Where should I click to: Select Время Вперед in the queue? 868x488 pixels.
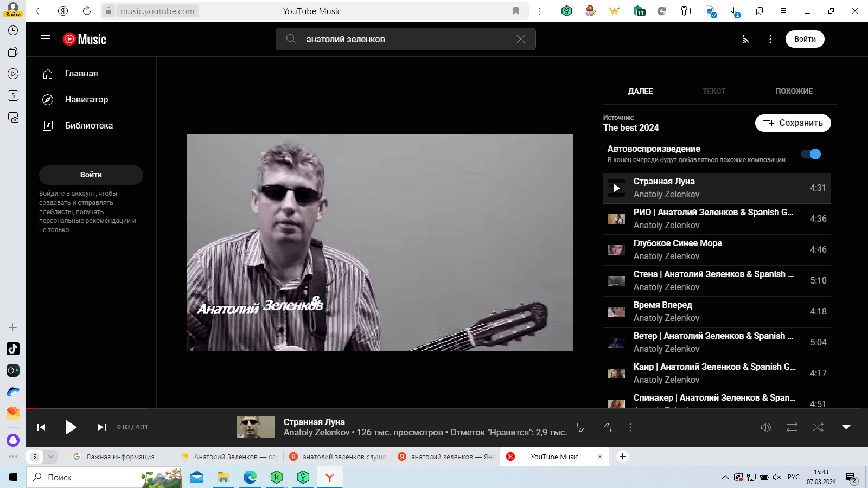point(717,312)
